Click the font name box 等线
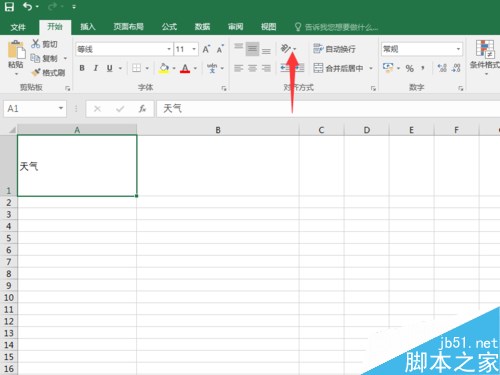The image size is (500, 375). coord(120,49)
